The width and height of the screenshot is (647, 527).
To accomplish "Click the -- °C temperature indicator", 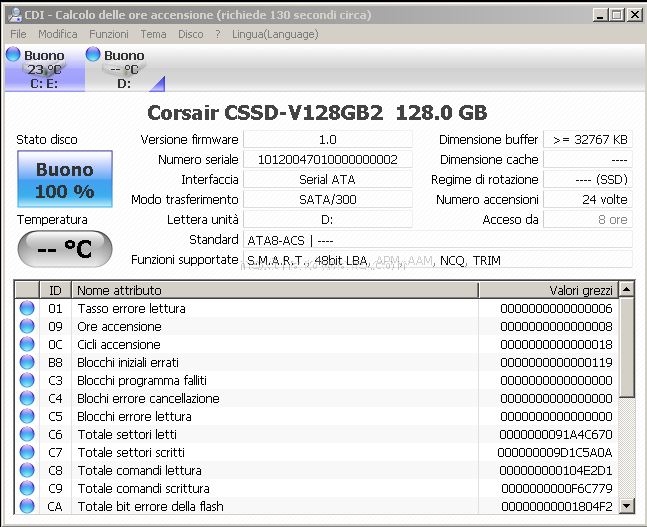I will tap(65, 248).
